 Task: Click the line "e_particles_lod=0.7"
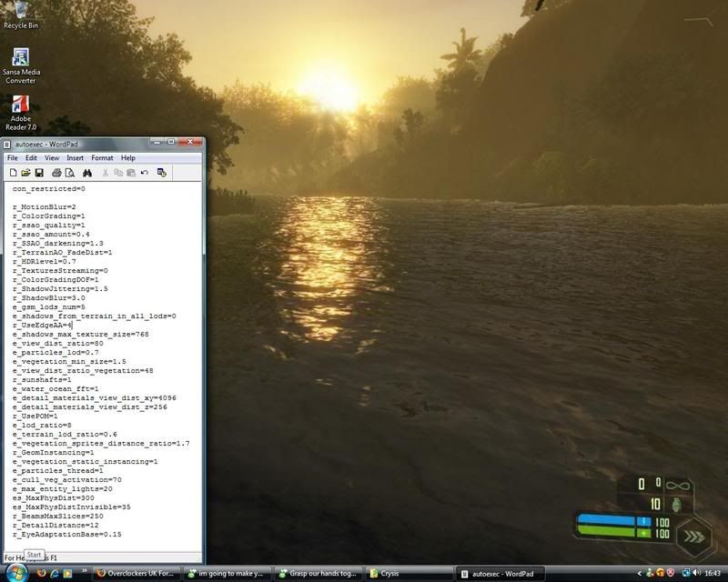tap(56, 352)
